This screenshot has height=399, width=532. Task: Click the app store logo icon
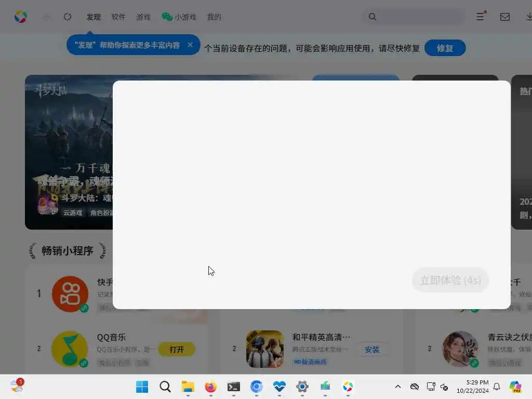pos(21,17)
